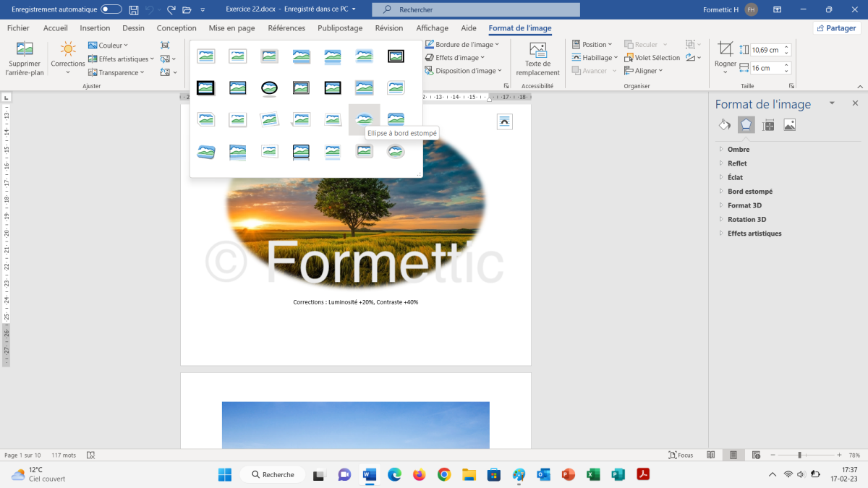Click the Rogner crop icon

(x=726, y=49)
